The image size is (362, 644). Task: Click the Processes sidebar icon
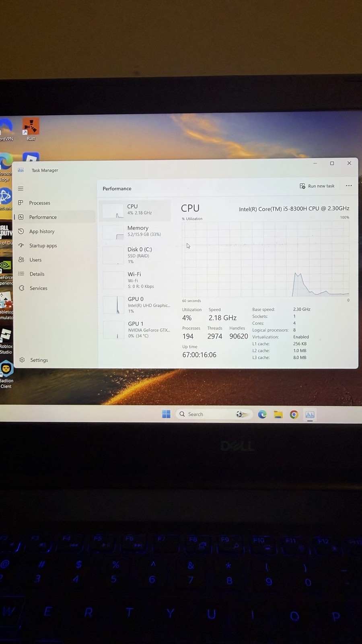21,202
